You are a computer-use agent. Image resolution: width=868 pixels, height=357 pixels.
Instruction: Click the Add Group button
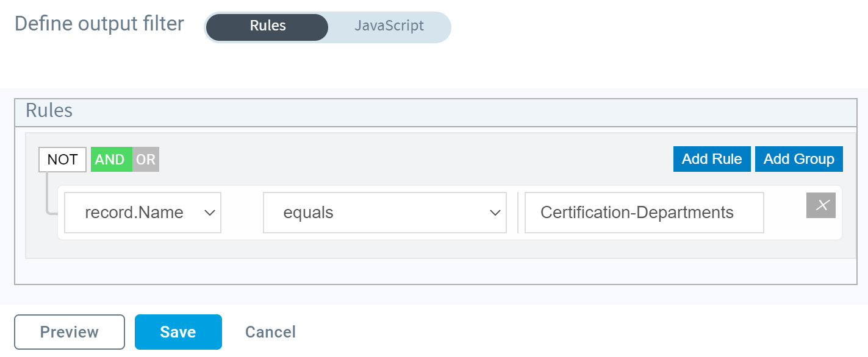pyautogui.click(x=799, y=159)
